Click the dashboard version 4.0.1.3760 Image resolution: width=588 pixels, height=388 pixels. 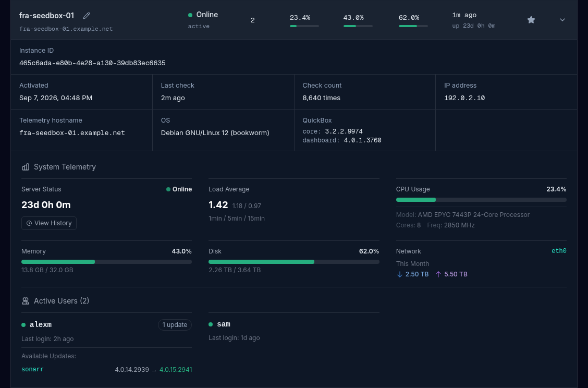point(362,140)
